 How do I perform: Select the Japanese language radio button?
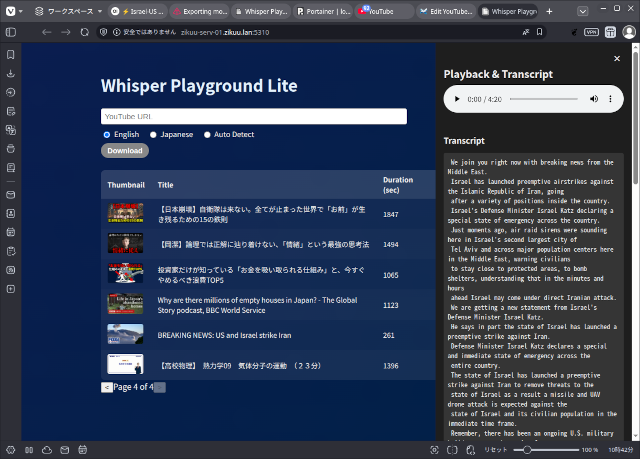(x=153, y=134)
